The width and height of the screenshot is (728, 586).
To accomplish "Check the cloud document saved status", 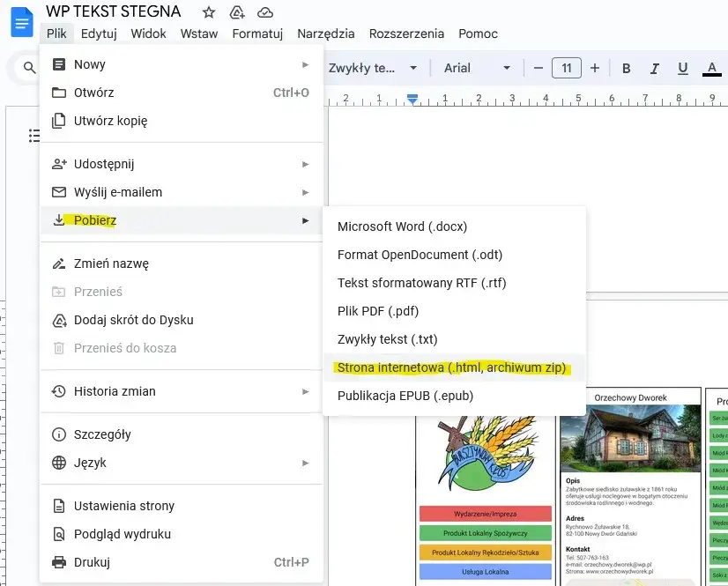I will click(x=264, y=12).
